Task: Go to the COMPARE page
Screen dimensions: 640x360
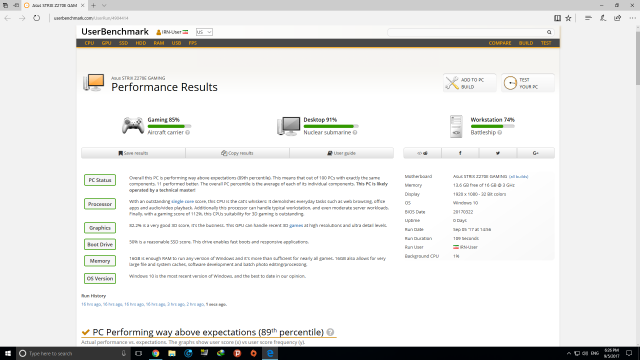Action: (500, 43)
